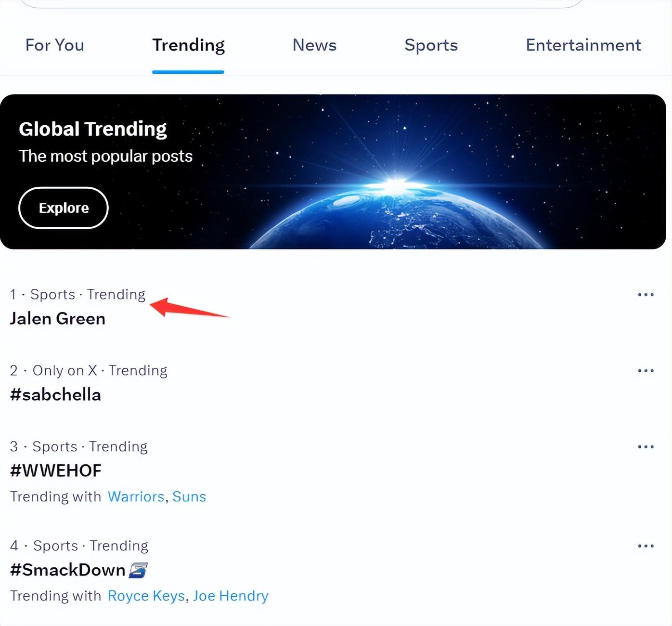
Task: Open the #sabchella trending hashtag
Action: point(55,395)
